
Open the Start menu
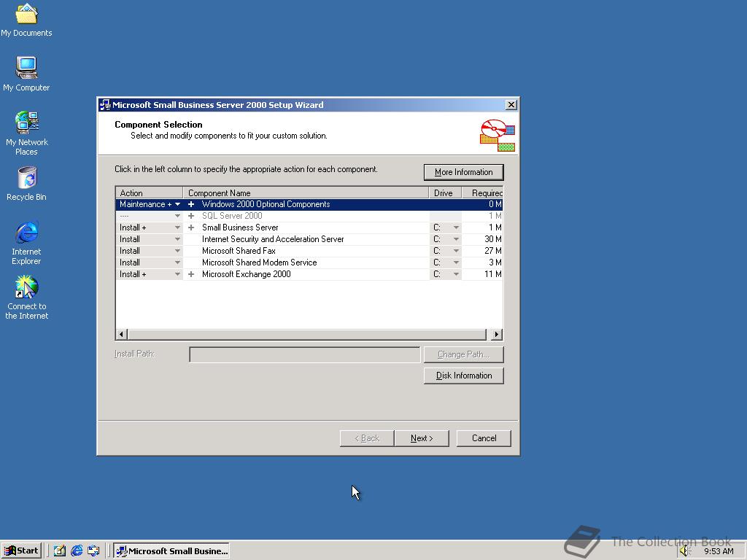21,551
